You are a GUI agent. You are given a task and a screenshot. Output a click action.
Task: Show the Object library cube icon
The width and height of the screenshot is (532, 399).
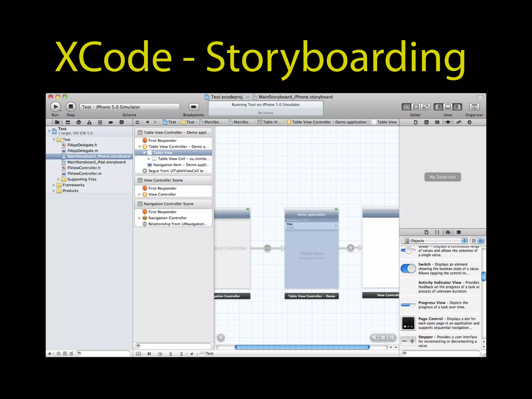pyautogui.click(x=448, y=232)
